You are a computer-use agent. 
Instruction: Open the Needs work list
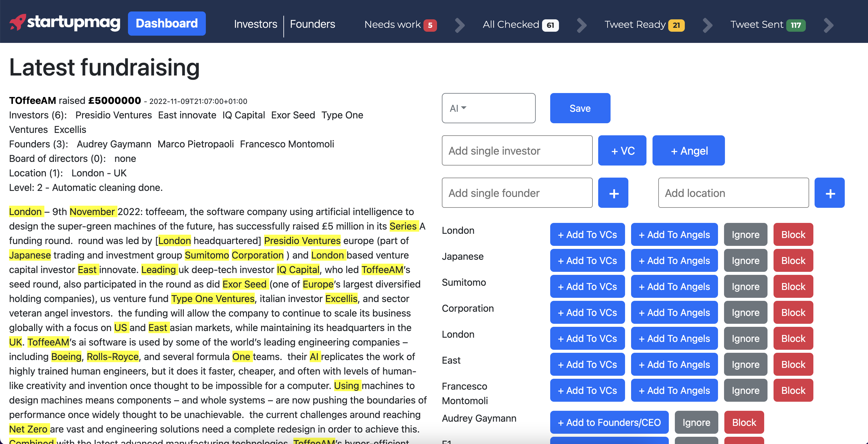coord(400,24)
